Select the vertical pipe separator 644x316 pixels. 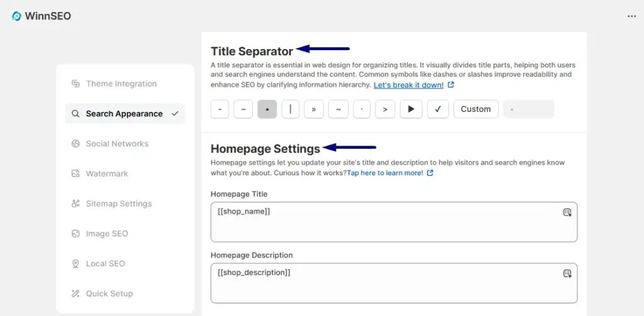pos(291,109)
